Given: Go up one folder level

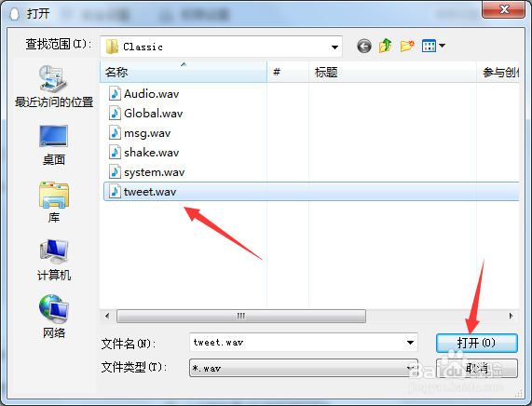Looking at the screenshot, I should [x=386, y=46].
